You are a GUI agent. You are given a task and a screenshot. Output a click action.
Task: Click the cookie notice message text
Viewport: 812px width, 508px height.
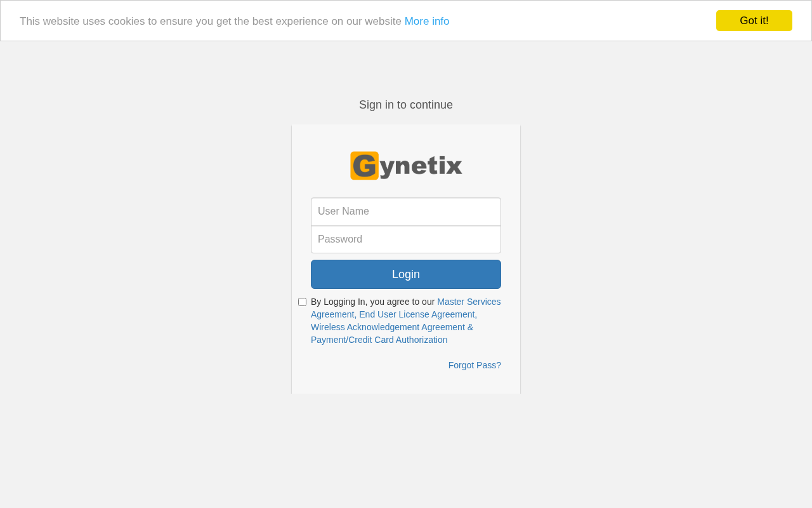coord(211,21)
